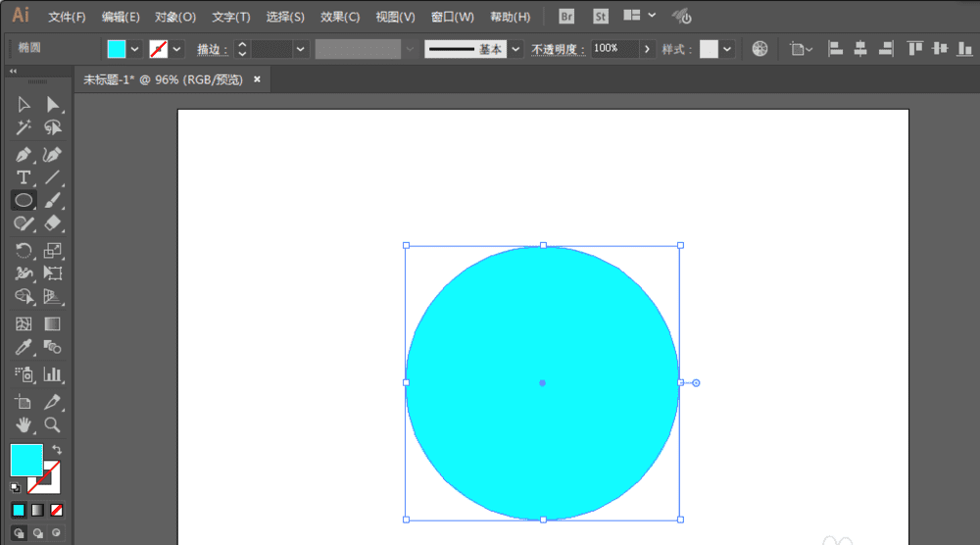Select the Ellipse tool

(24, 200)
